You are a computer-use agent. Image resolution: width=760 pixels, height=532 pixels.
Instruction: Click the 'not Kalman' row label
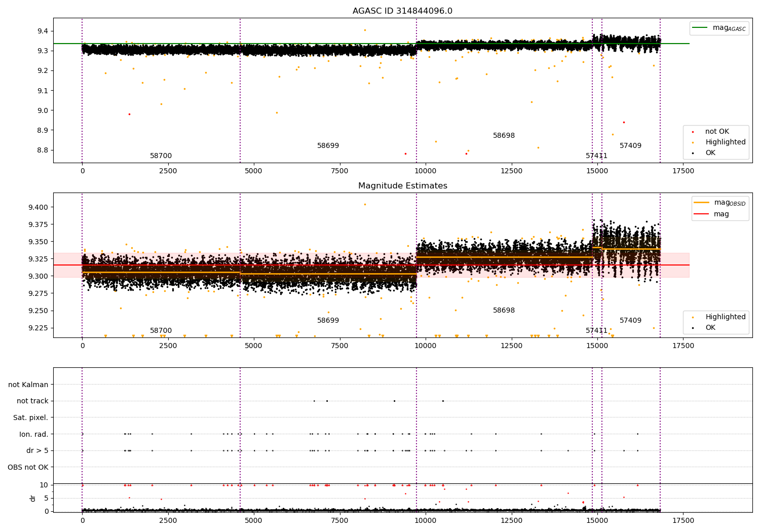[28, 385]
